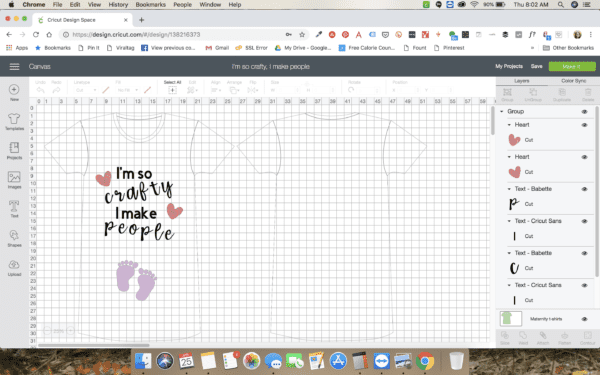Open My Projects link
The image size is (600, 375).
[x=509, y=66]
